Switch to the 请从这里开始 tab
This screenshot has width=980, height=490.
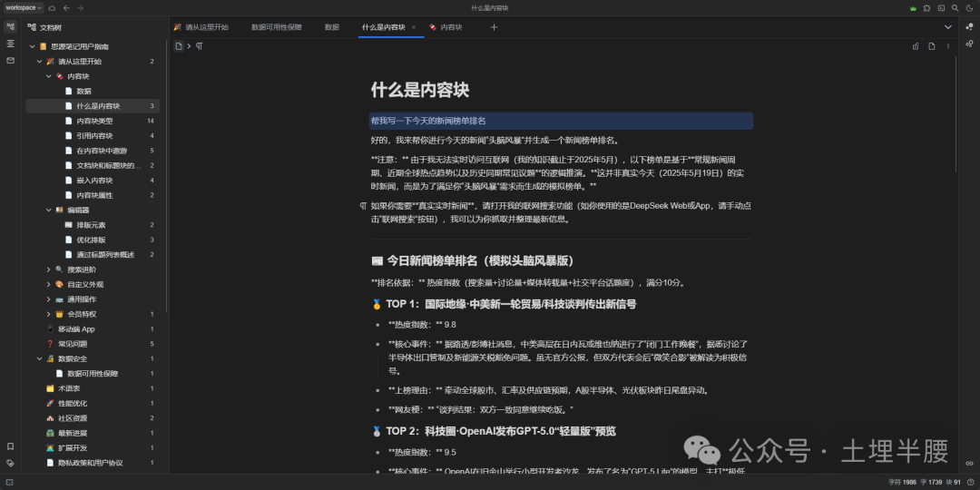coord(201,27)
